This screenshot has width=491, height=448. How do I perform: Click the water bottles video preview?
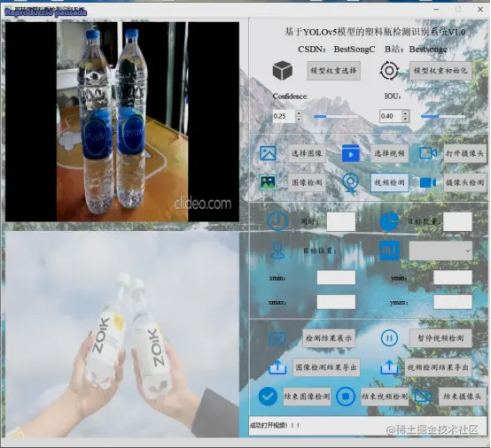tap(122, 121)
